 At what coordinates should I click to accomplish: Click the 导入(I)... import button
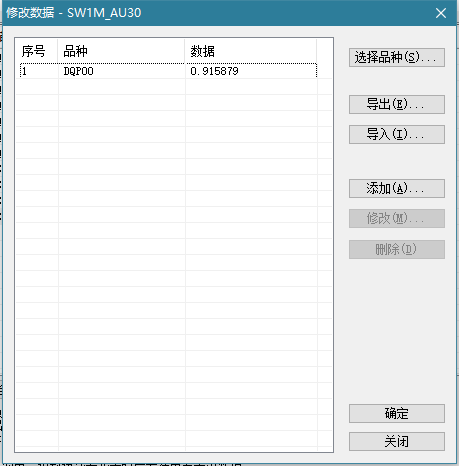point(397,134)
